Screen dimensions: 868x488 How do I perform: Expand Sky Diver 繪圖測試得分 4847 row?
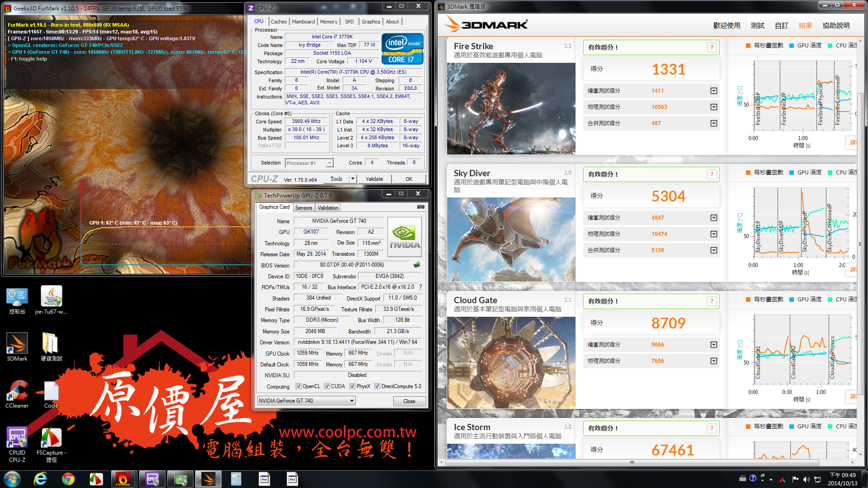tap(714, 218)
